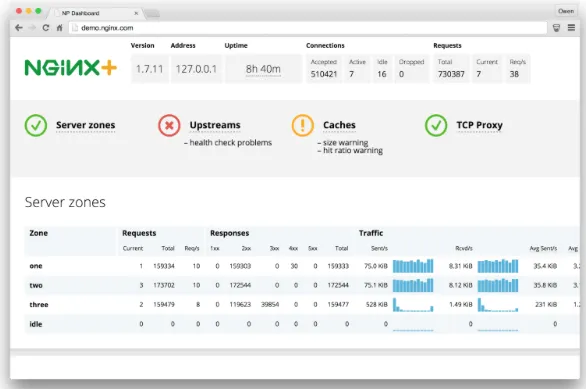Viewport: 586px width, 389px height.
Task: Open the Server zones section link
Action: 86,125
